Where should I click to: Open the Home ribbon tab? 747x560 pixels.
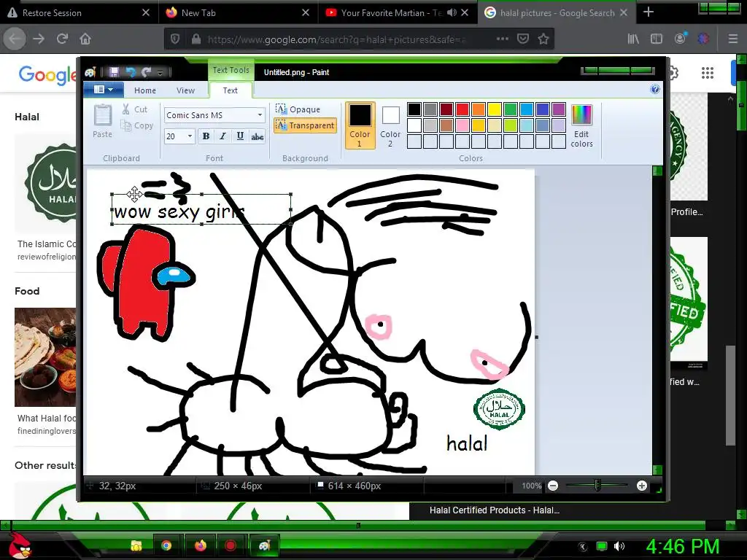145,90
